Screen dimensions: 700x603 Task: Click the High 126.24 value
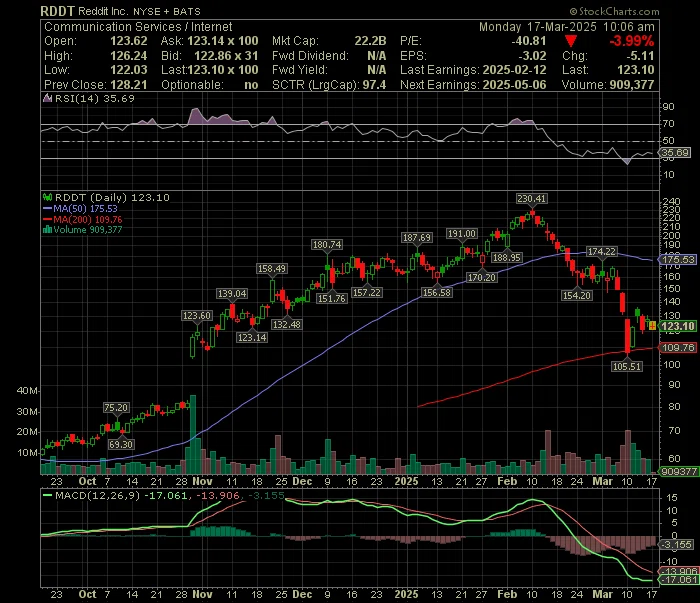(x=129, y=56)
